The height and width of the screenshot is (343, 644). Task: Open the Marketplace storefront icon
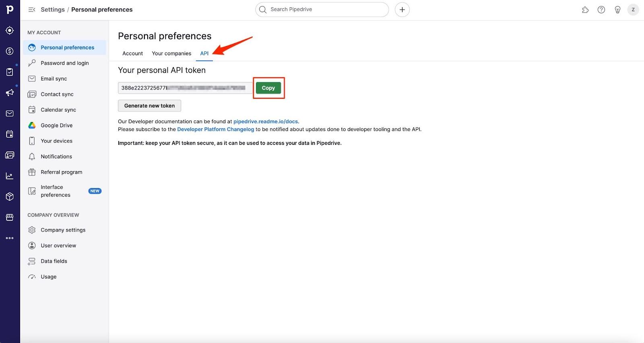pos(10,217)
